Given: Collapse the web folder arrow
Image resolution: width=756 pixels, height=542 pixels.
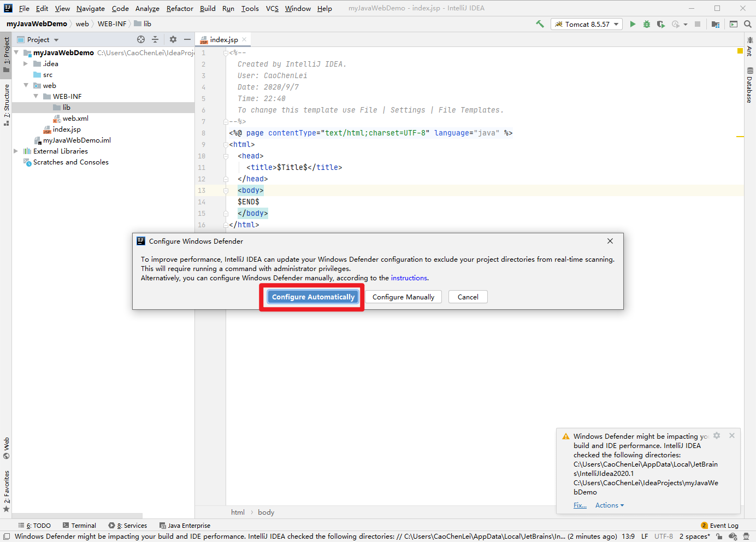Looking at the screenshot, I should [26, 85].
